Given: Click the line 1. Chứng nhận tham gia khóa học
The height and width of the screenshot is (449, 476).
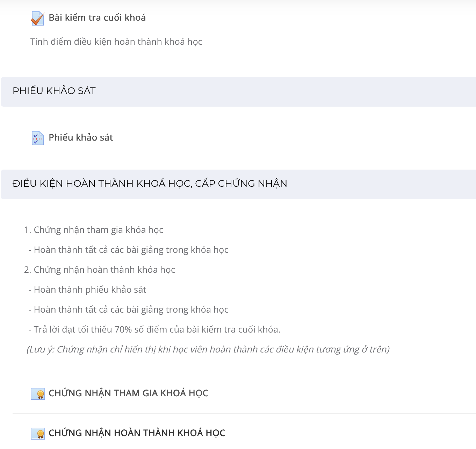Looking at the screenshot, I should pyautogui.click(x=94, y=230).
